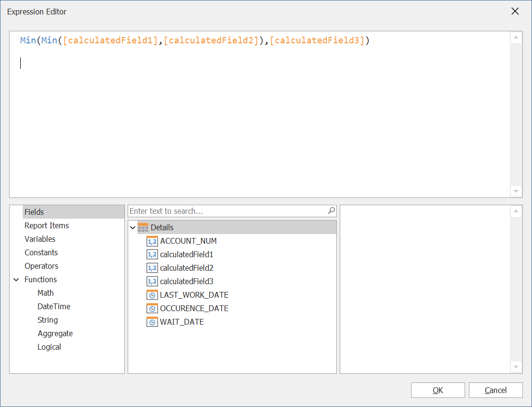This screenshot has width=532, height=407.
Task: Open the Aggregate functions list
Action: pyautogui.click(x=55, y=333)
